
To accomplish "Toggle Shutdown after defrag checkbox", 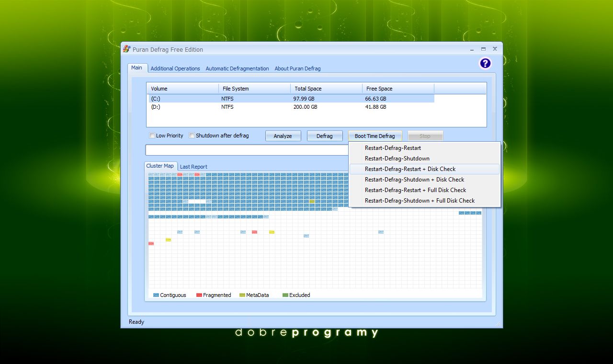I will pos(192,136).
